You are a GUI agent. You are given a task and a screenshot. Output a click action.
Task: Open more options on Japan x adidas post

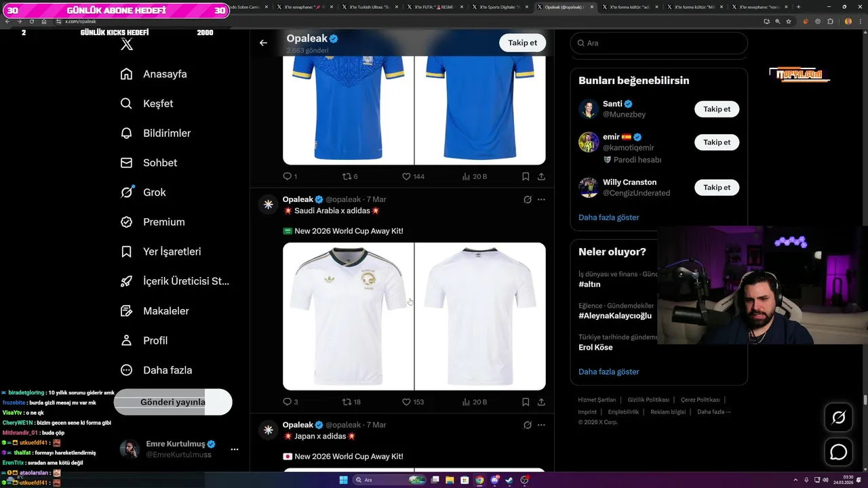[541, 425]
